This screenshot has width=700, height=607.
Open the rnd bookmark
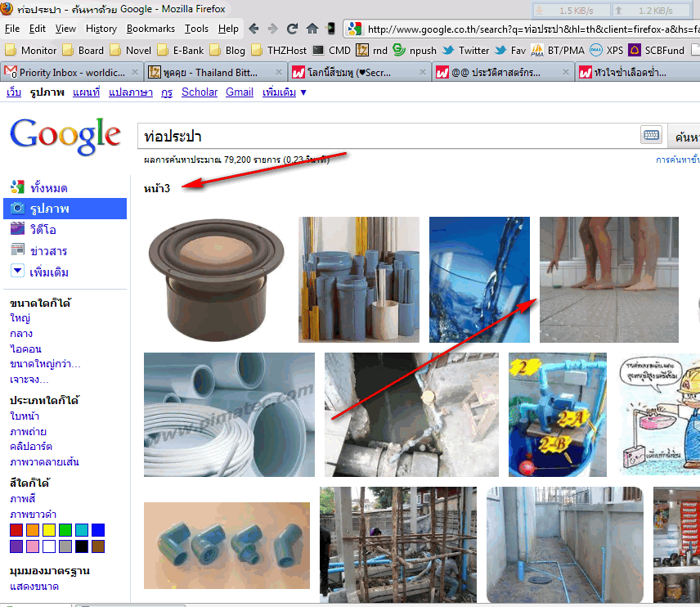tap(372, 51)
